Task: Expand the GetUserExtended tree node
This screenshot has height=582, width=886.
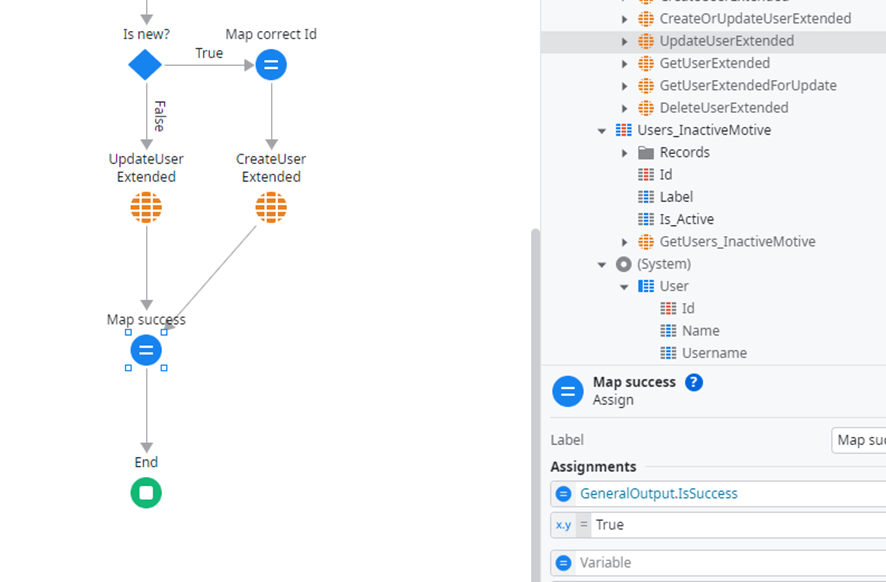Action: 624,63
